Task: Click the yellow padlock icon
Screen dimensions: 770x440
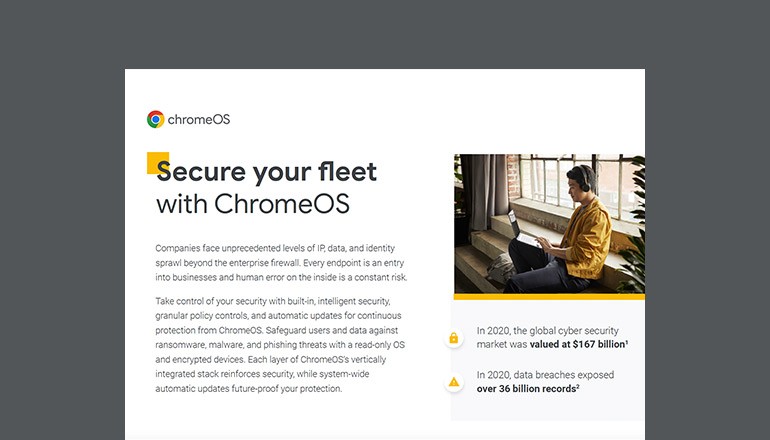Action: (454, 338)
